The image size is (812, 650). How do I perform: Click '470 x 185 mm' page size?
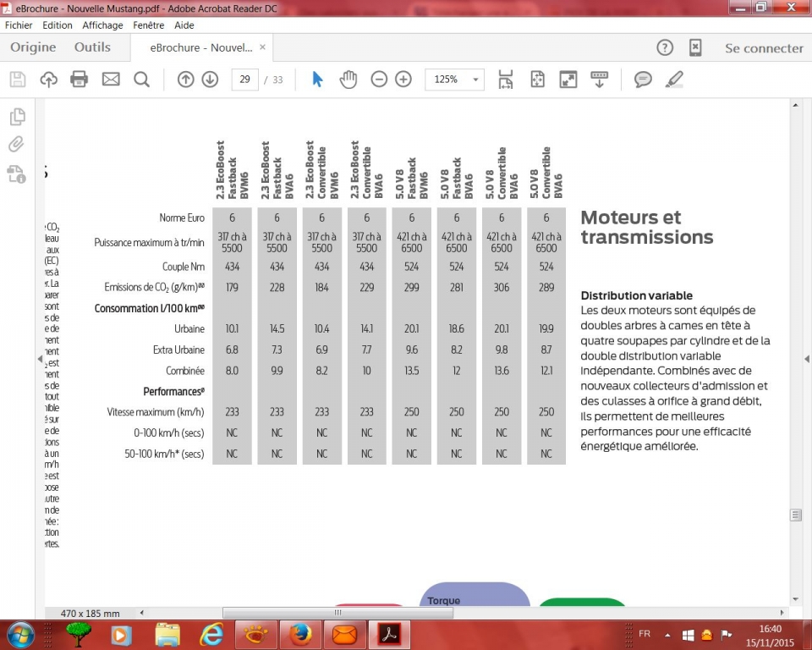coord(91,614)
